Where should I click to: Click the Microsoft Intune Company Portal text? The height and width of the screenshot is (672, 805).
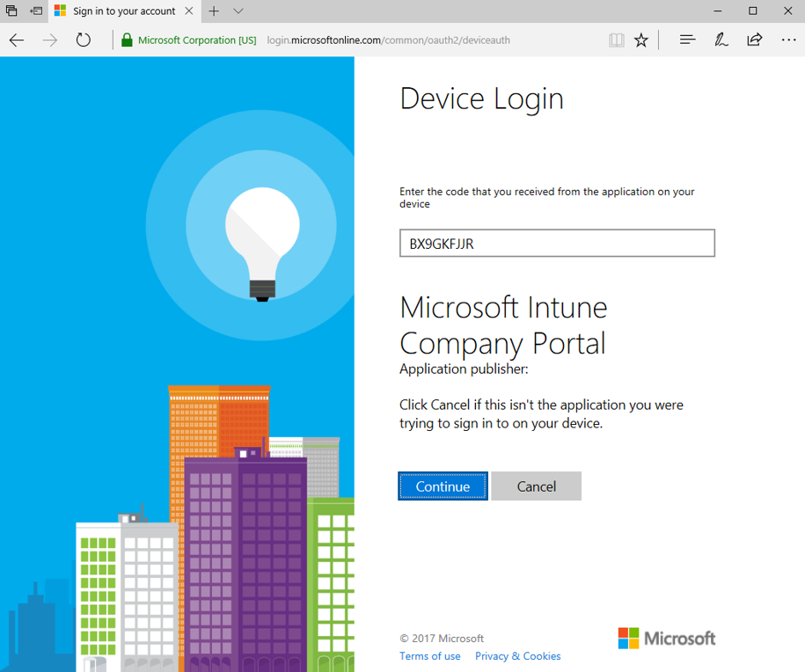point(503,325)
